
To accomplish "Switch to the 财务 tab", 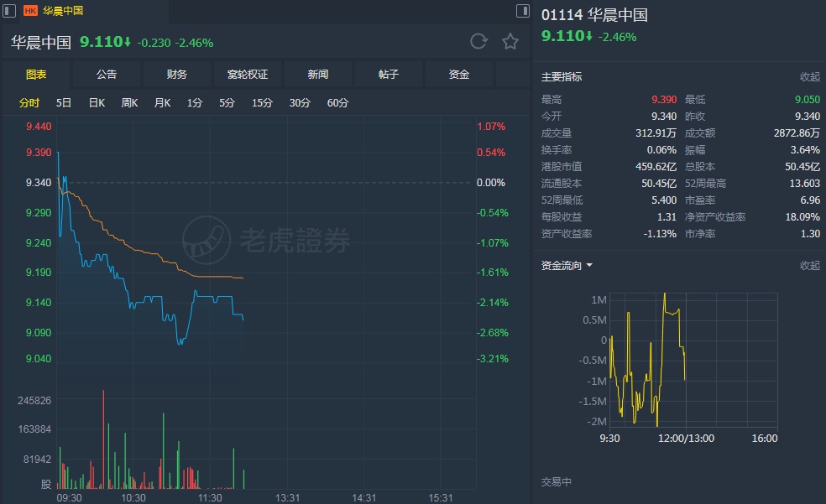I will (177, 75).
